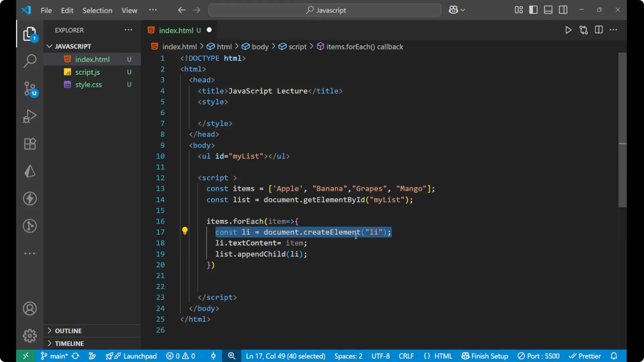This screenshot has width=644, height=362.
Task: Toggle the secondary side bar
Action: 563,10
